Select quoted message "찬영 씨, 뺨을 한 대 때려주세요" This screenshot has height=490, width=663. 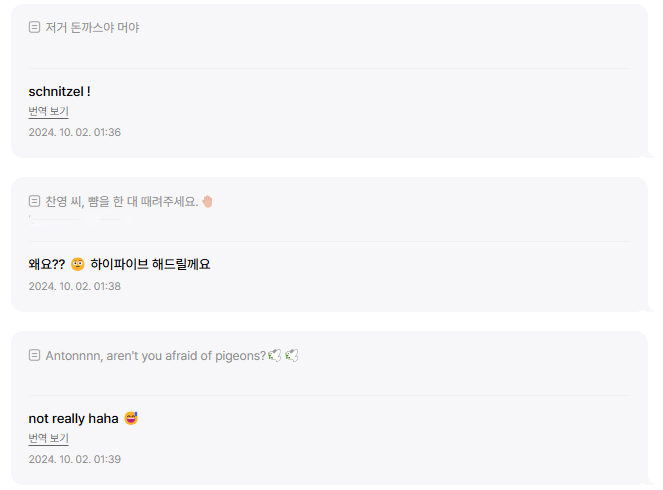pyautogui.click(x=120, y=201)
